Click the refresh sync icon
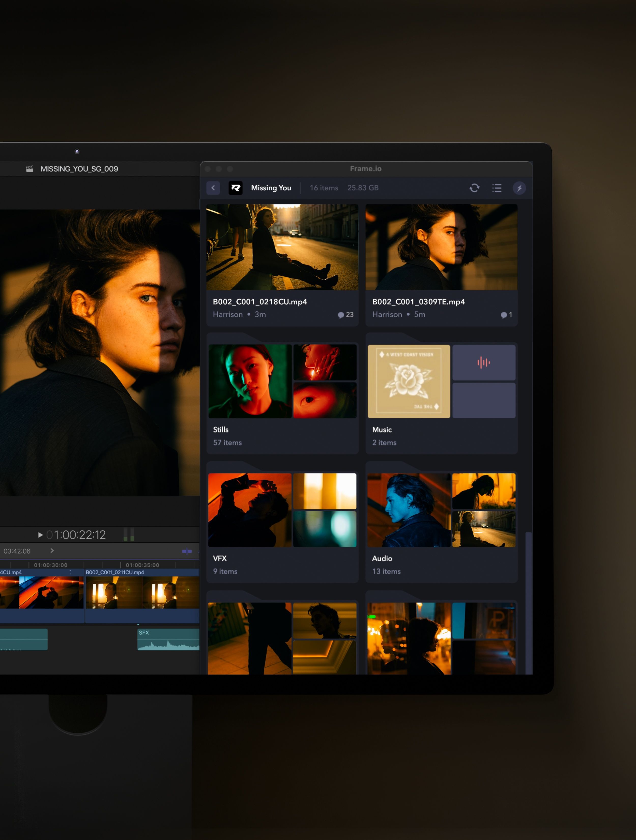 [474, 188]
